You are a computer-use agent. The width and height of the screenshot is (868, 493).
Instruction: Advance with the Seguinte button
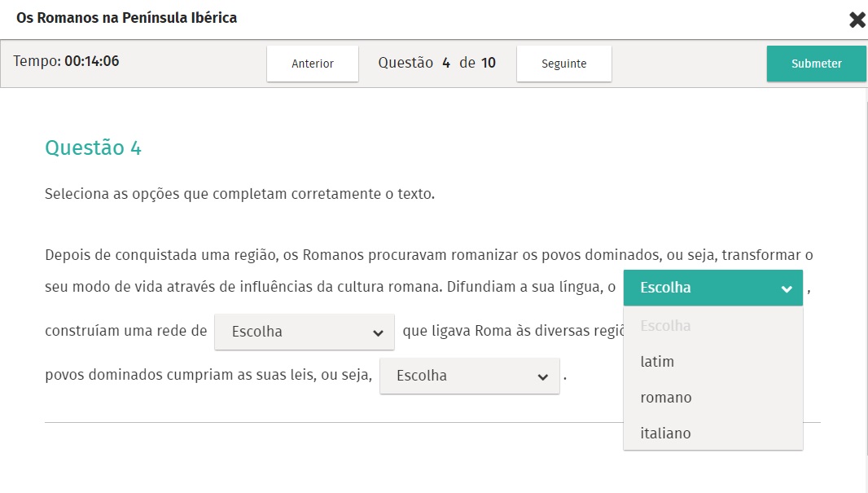563,64
